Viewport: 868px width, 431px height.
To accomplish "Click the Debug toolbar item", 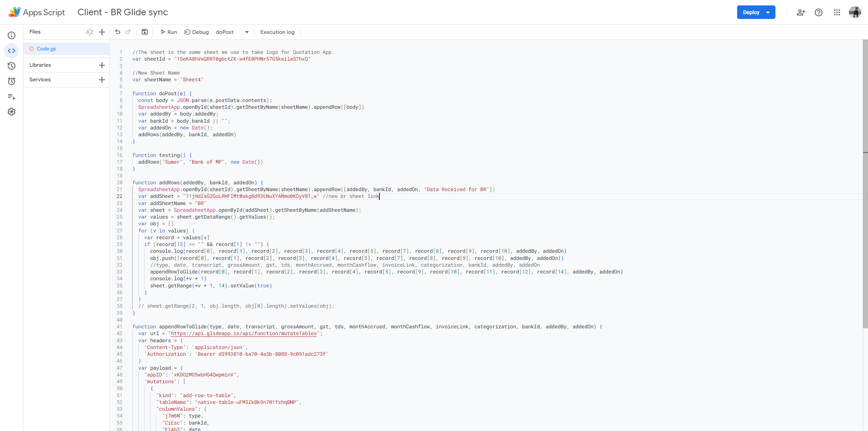I will (x=197, y=32).
